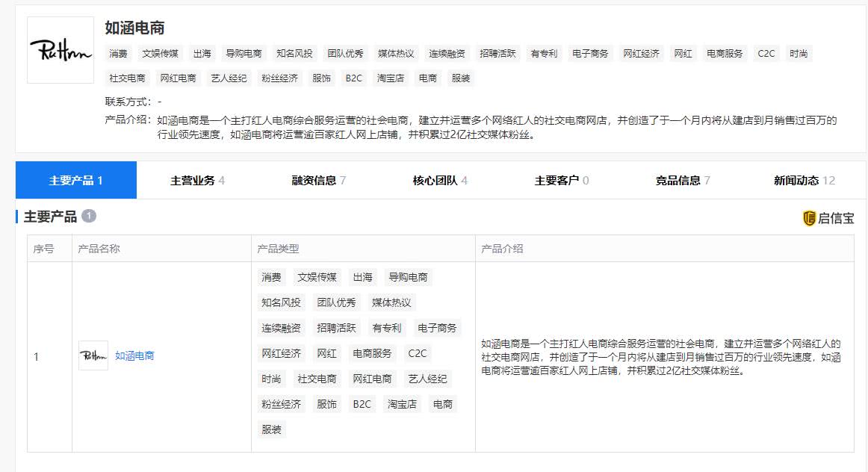Click the table tag 出海
Screen dimensions: 868x472
coord(362,277)
